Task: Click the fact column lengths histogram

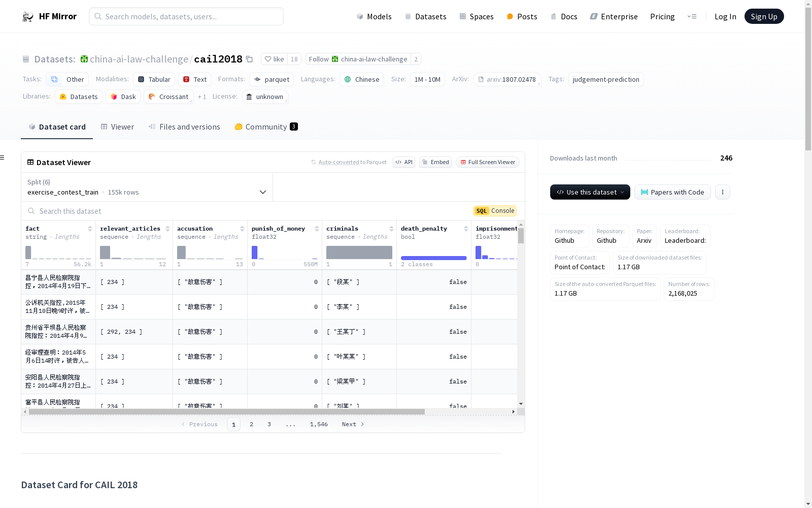Action: 58,252
